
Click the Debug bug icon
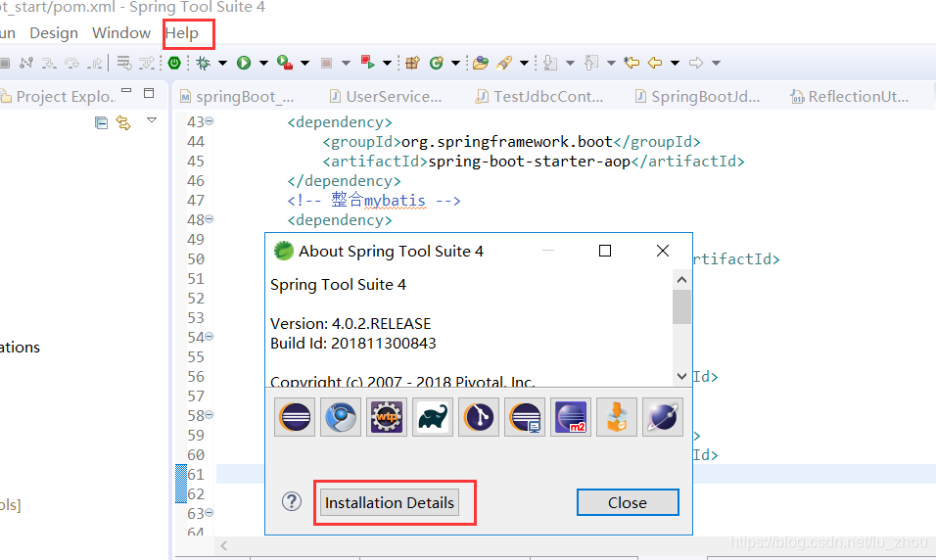(x=203, y=63)
